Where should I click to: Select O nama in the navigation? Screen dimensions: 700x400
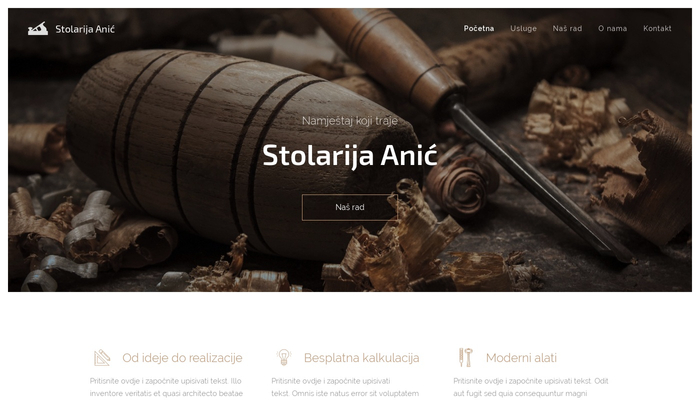(612, 29)
